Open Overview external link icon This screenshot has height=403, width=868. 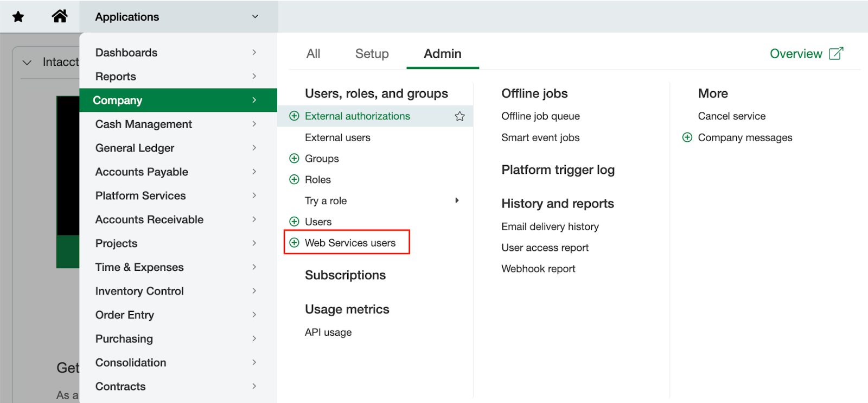(x=836, y=53)
